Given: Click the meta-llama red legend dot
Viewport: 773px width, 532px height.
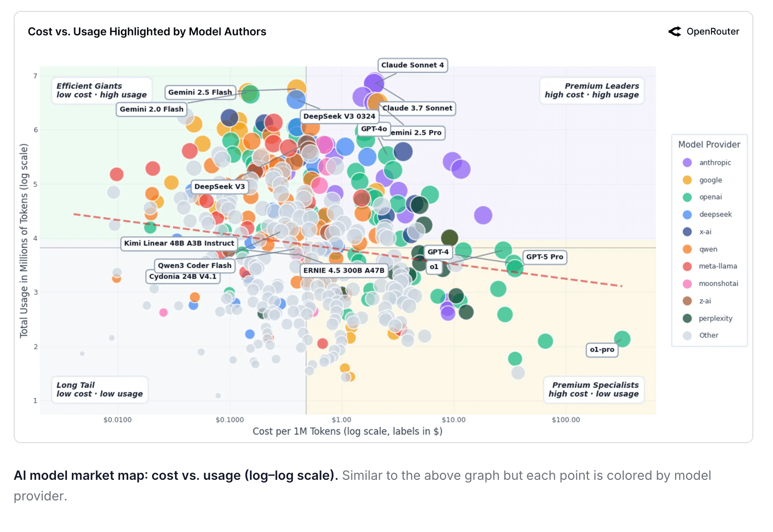Looking at the screenshot, I should 687,266.
